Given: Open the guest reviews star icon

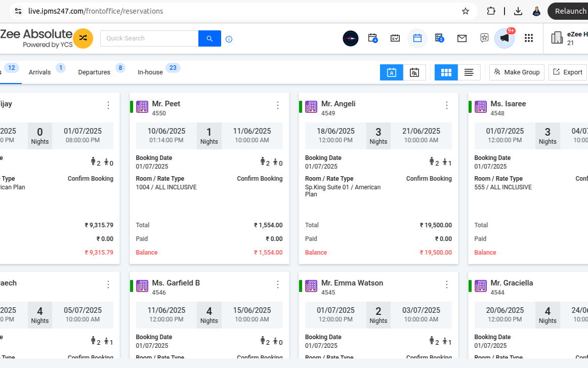Looking at the screenshot, I should coord(484,38).
